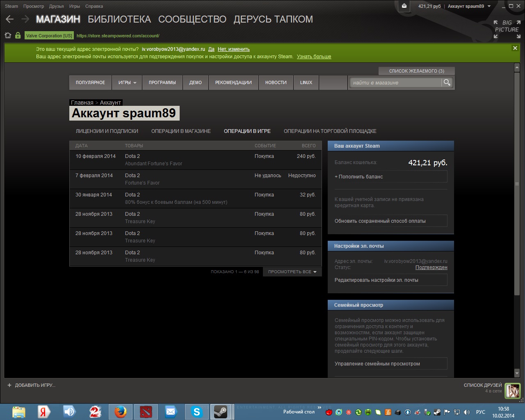Click Редактировать настройки эл. почты

(x=390, y=280)
